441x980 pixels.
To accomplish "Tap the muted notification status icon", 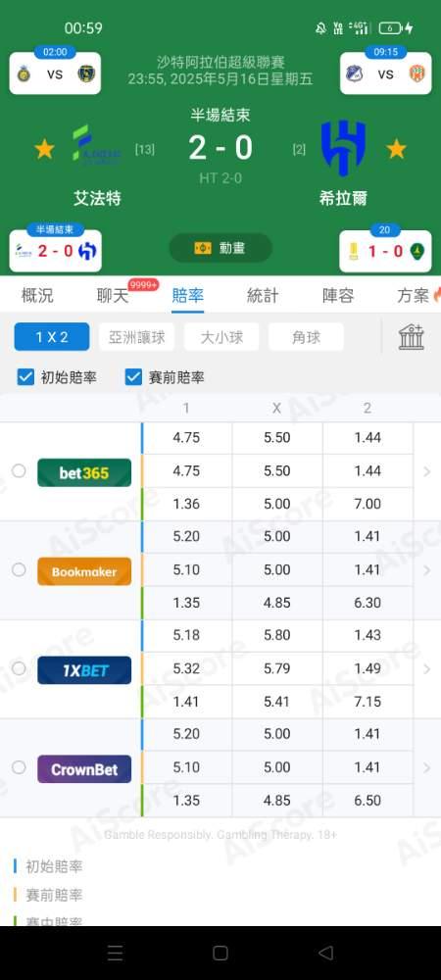I will tap(320, 28).
